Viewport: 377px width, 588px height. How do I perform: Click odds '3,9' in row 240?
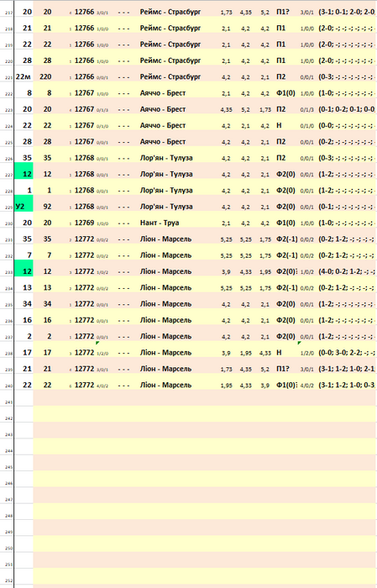265,386
